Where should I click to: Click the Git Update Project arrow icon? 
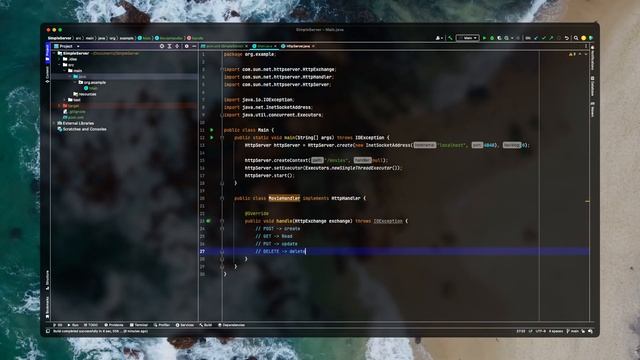tap(536, 38)
